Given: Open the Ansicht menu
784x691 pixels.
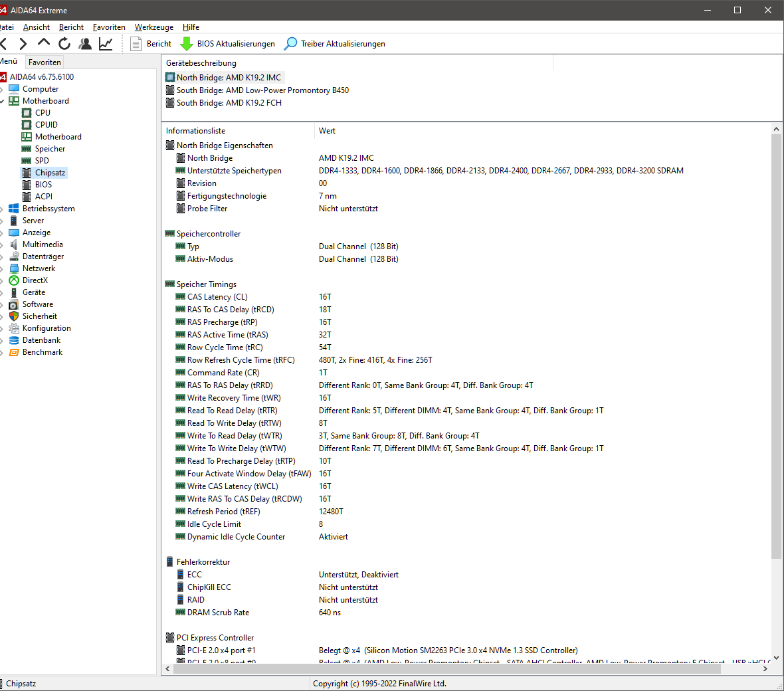Looking at the screenshot, I should point(37,27).
